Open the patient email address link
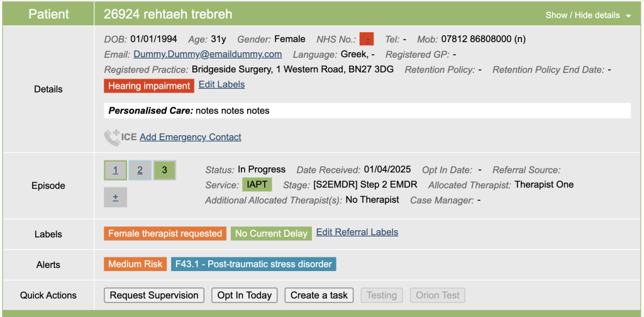 pyautogui.click(x=208, y=55)
